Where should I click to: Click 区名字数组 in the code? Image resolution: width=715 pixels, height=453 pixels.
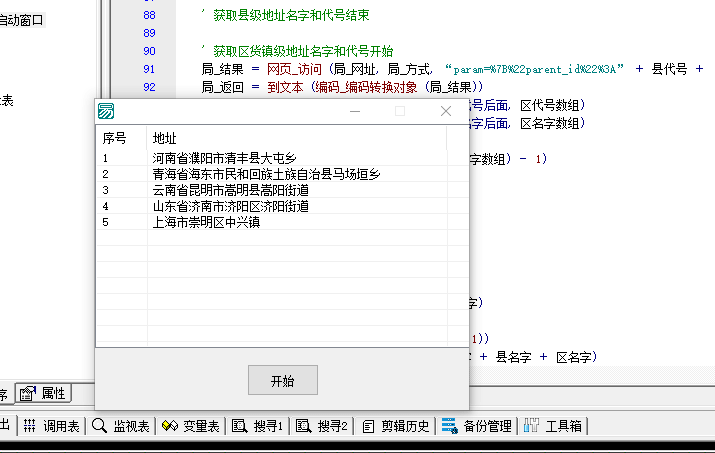coord(549,123)
